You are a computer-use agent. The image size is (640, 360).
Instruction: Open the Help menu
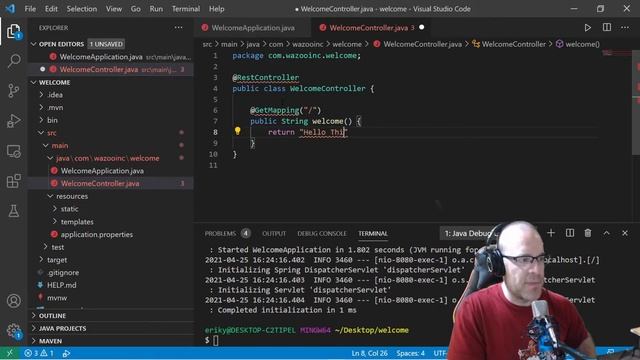(216, 9)
